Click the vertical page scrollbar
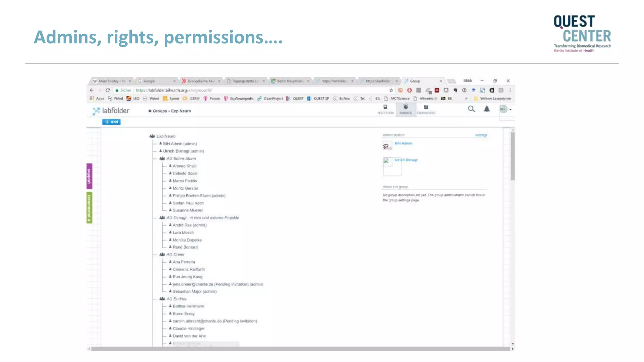Viewport: 644px width, 362px height. click(513, 156)
